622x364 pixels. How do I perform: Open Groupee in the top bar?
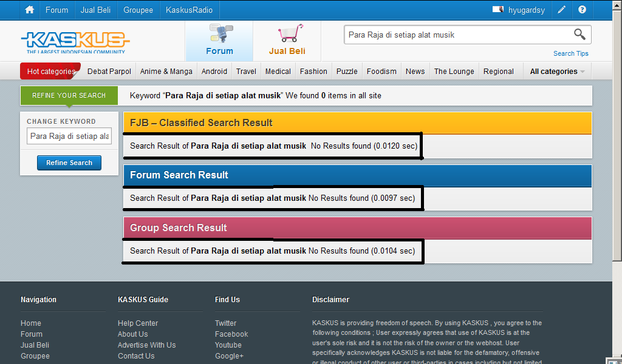pyautogui.click(x=138, y=10)
